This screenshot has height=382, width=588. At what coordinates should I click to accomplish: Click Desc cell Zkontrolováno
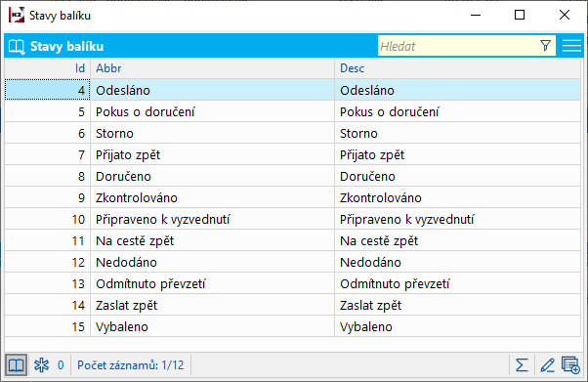point(457,197)
